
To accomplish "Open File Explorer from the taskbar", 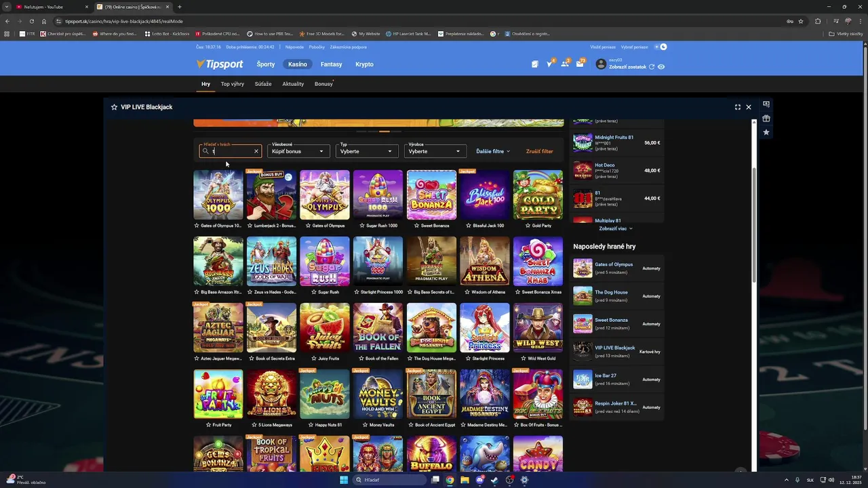I will coord(465,480).
